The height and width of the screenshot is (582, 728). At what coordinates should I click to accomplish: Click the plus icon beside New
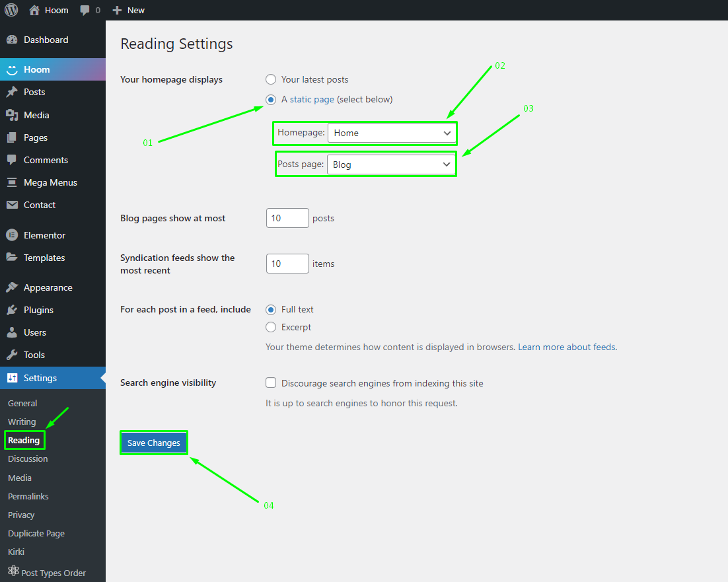tap(117, 10)
